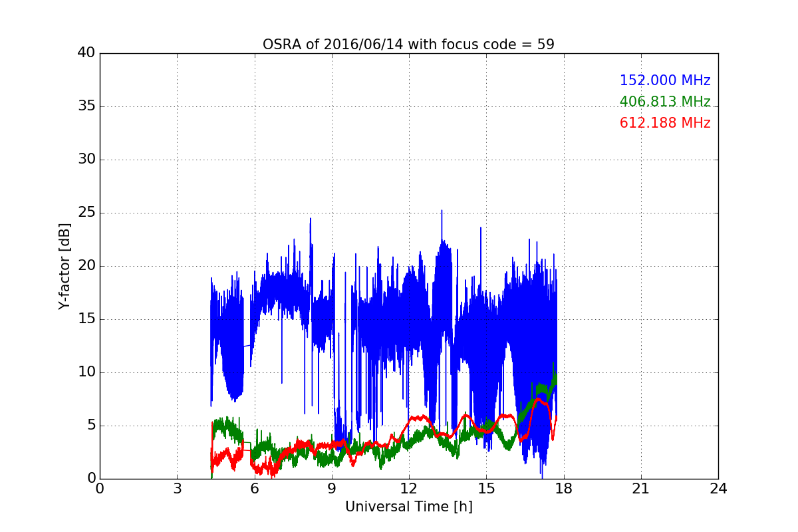The height and width of the screenshot is (532, 798).
Task: Click the chart title mentioning focus code 59
Action: tap(408, 45)
